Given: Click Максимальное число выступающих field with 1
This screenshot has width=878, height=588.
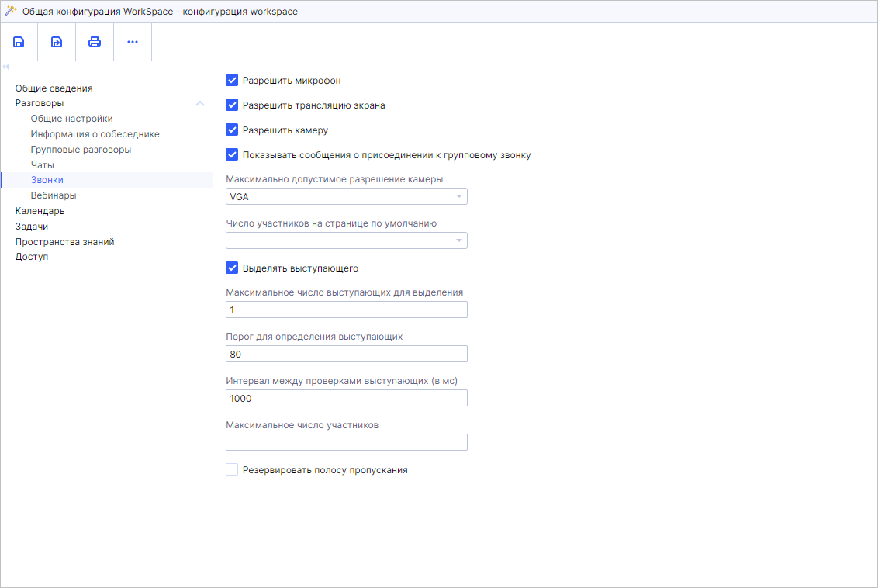Looking at the screenshot, I should click(x=347, y=310).
